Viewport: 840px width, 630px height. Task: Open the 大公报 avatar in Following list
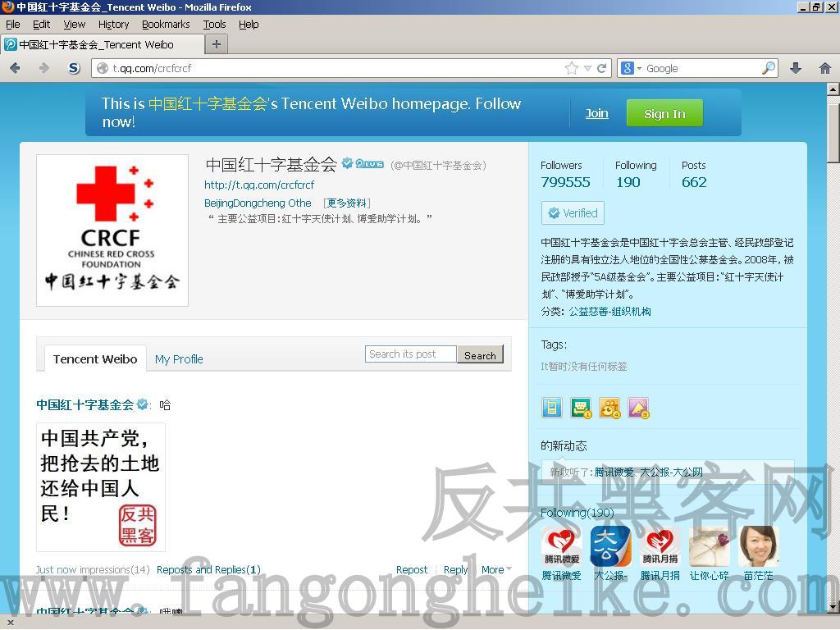(x=610, y=546)
